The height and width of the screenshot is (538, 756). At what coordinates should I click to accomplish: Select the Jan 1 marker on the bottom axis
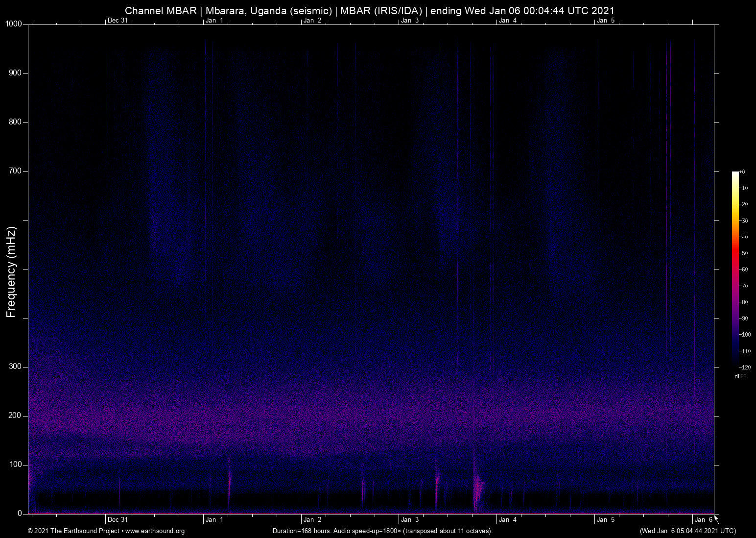[x=215, y=519]
